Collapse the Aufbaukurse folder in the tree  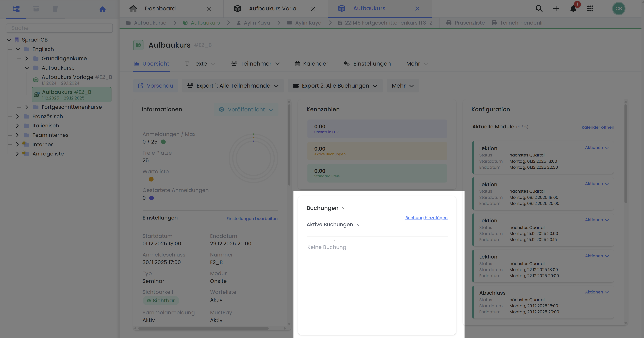tap(27, 68)
